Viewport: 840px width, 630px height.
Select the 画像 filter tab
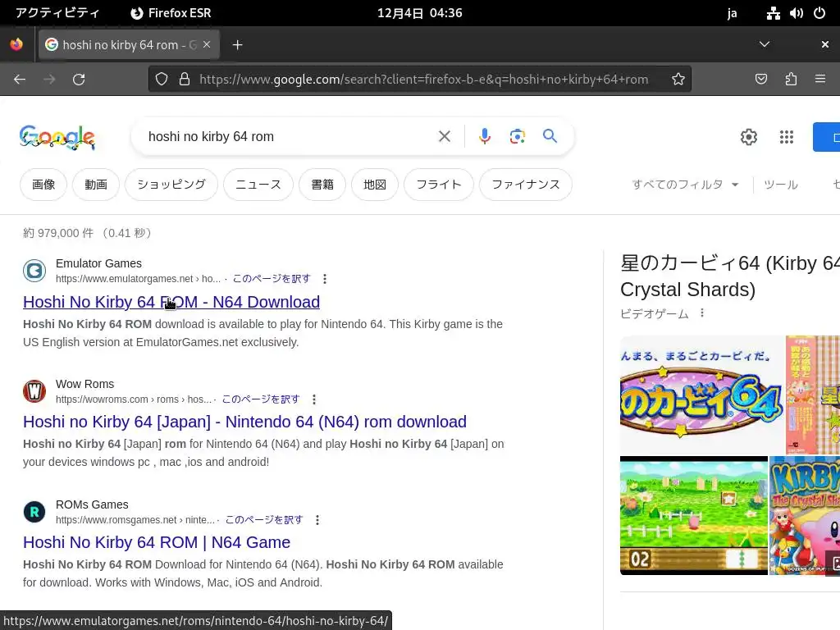click(43, 185)
